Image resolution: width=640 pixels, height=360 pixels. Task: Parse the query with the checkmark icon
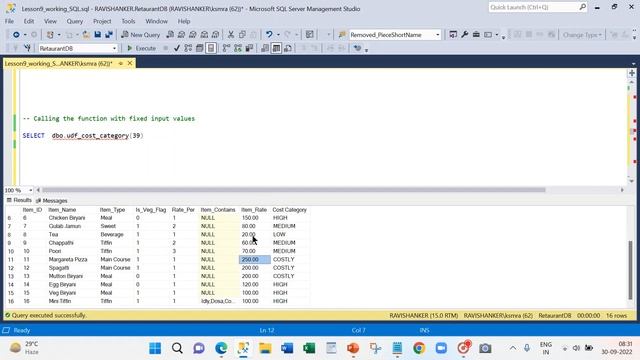tap(177, 48)
